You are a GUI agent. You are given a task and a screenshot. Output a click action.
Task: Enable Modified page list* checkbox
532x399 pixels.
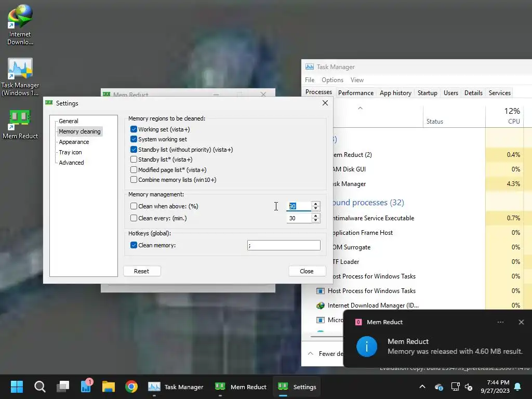(134, 170)
